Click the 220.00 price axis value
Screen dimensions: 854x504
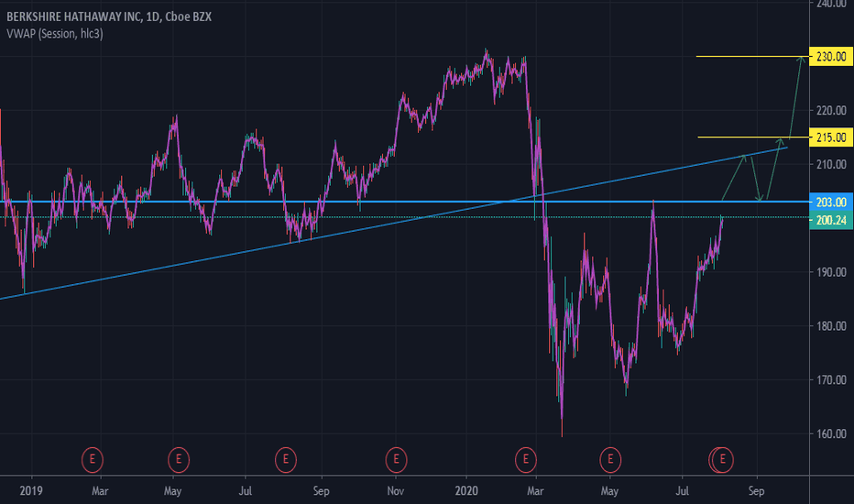[831, 111]
